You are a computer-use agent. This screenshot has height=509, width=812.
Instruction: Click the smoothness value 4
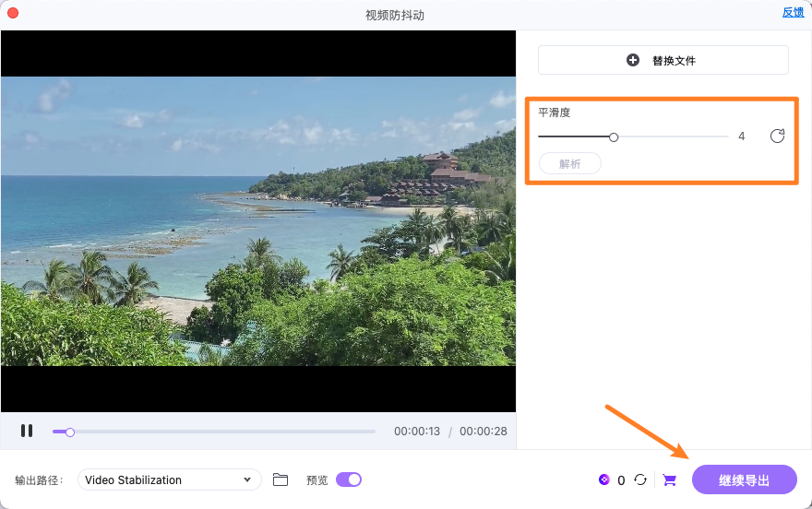(741, 136)
